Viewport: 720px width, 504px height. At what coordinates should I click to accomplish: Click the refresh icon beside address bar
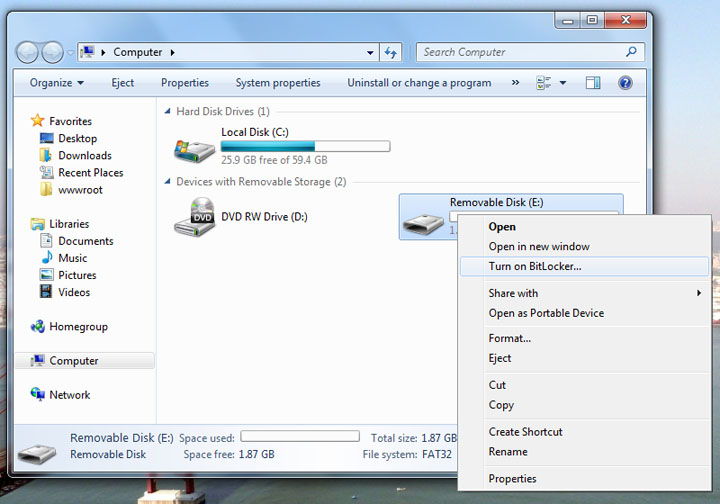pyautogui.click(x=391, y=52)
